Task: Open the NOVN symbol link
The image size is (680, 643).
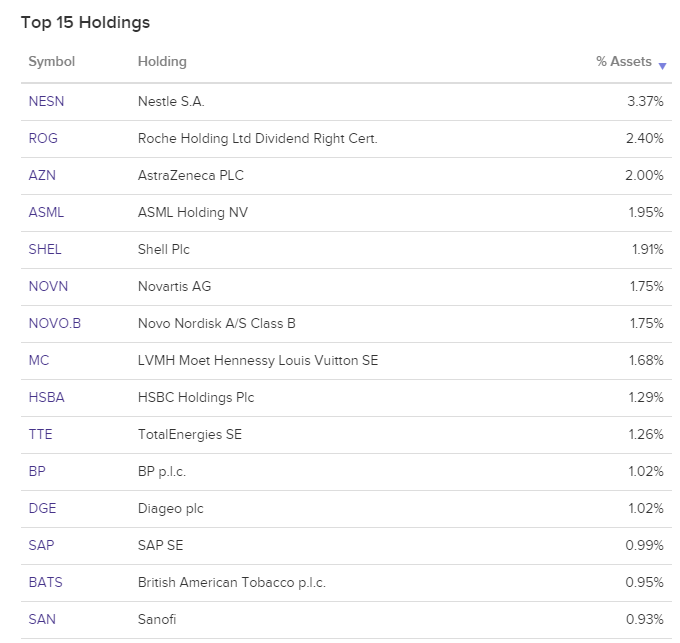Action: (x=48, y=286)
